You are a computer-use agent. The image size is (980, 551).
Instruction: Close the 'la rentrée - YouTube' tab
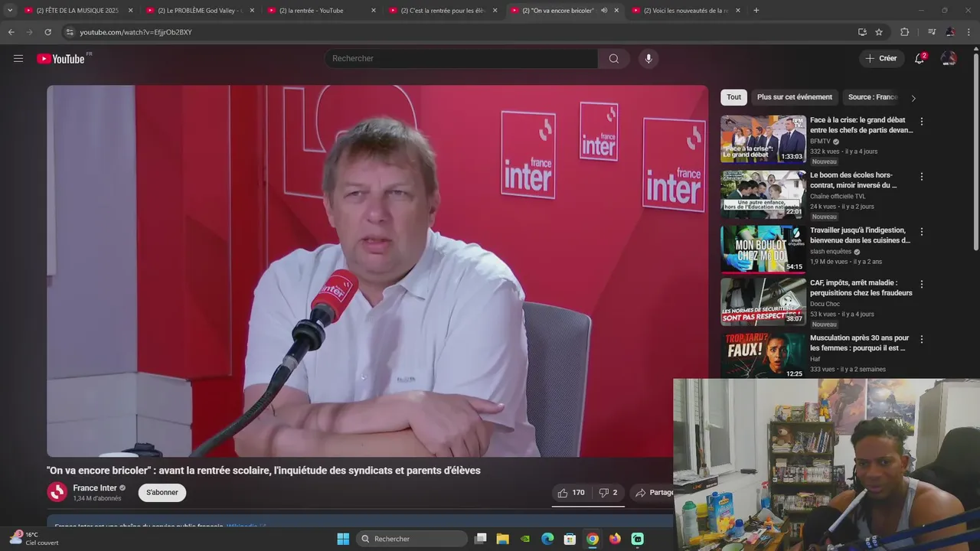(x=374, y=11)
